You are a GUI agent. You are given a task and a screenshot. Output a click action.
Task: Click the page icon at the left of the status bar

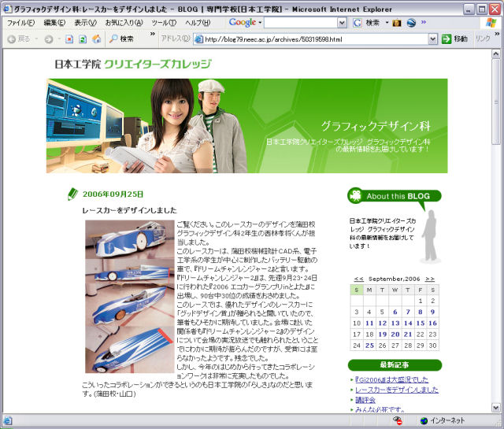[x=8, y=420]
